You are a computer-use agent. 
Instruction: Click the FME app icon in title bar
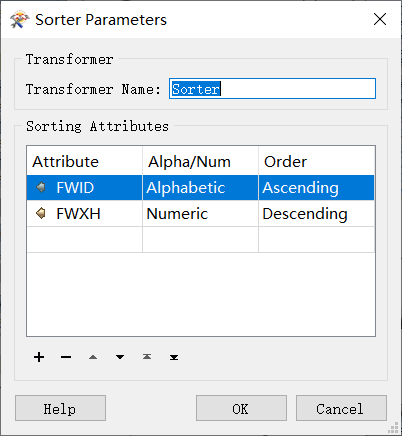[19, 20]
